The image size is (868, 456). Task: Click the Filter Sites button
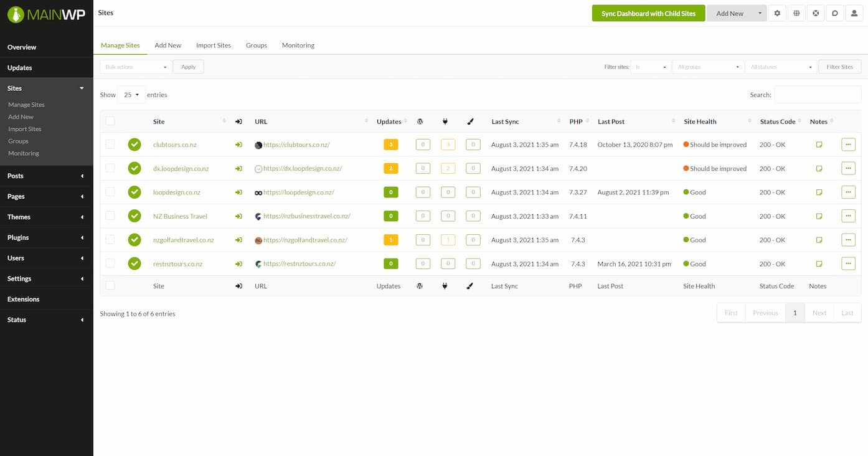(x=840, y=67)
